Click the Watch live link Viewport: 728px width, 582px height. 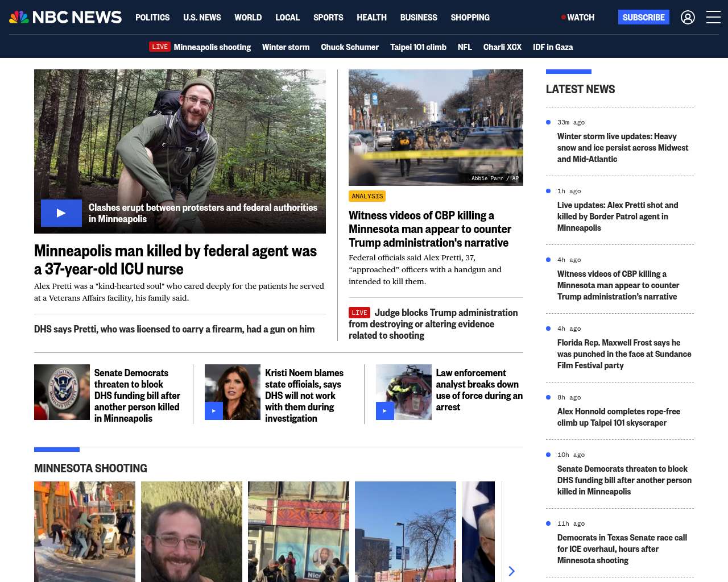(578, 18)
